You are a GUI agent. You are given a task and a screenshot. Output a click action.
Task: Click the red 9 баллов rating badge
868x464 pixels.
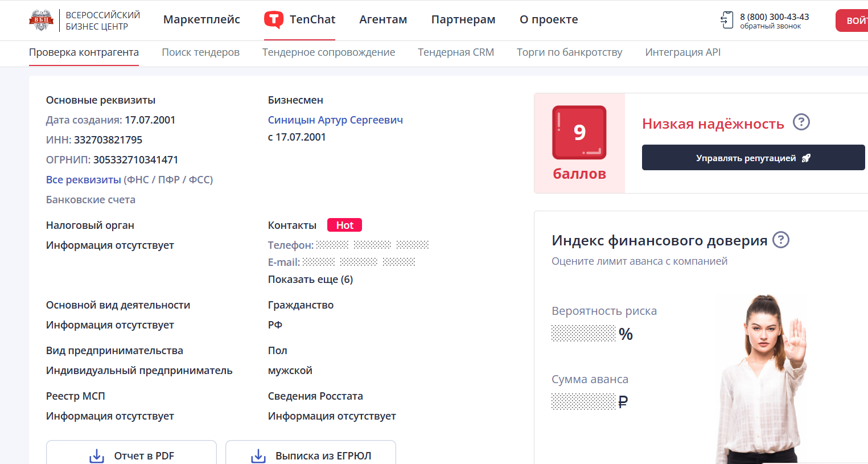(579, 133)
